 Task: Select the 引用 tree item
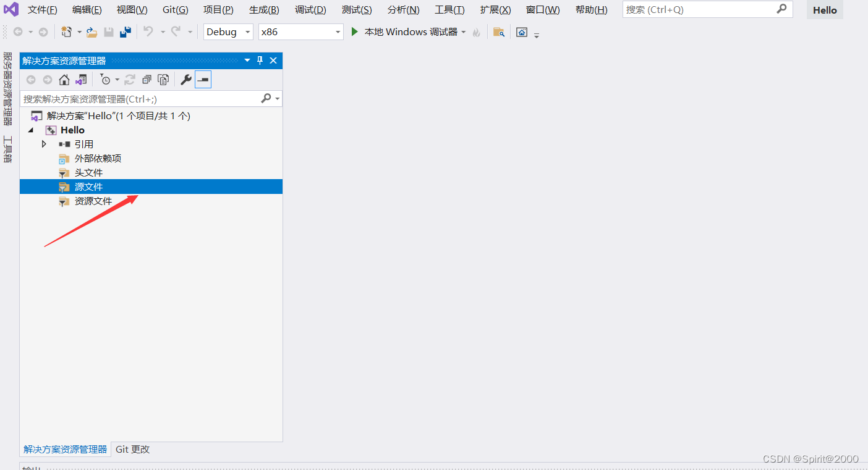coord(83,144)
